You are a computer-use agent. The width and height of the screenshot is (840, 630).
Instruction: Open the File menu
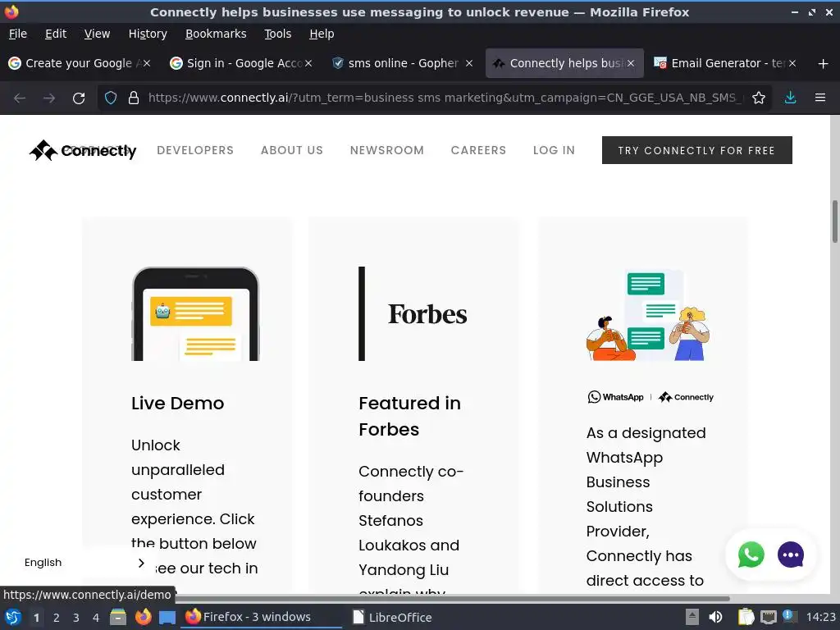click(x=18, y=34)
